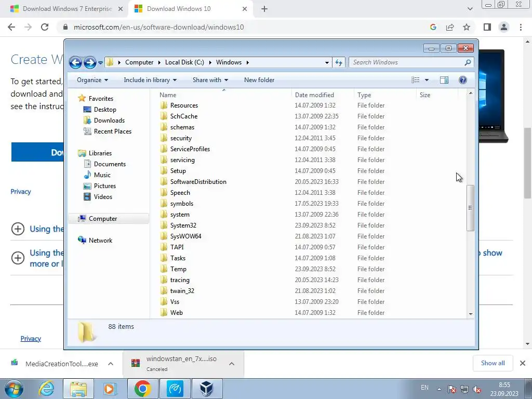Click Show all downloads
This screenshot has height=399, width=532.
493,363
